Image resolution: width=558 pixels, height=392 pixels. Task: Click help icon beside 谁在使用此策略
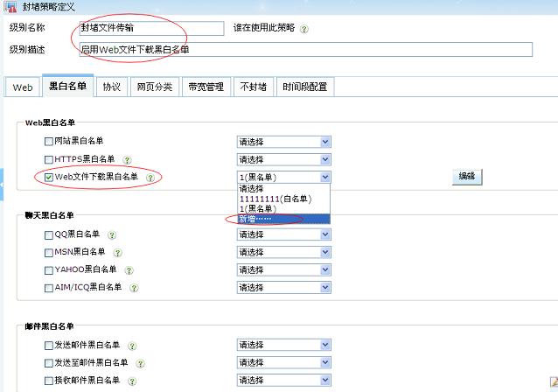[x=304, y=29]
